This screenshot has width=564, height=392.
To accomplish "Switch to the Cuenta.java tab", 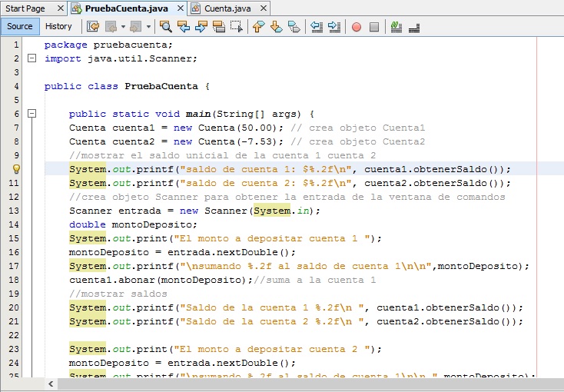I will [x=228, y=8].
